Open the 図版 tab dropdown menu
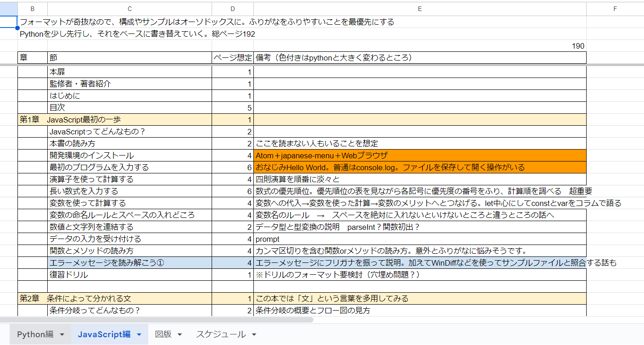Image resolution: width=644 pixels, height=345 pixels. (179, 334)
